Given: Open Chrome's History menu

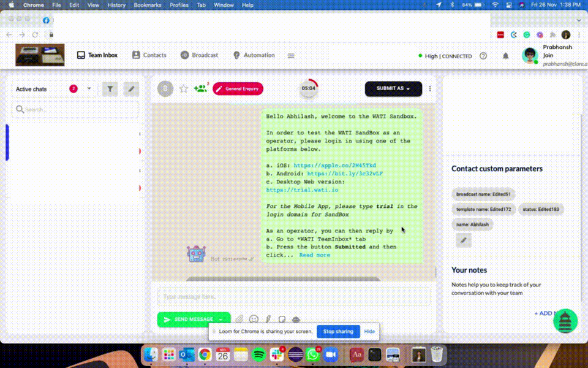Looking at the screenshot, I should click(x=116, y=5).
